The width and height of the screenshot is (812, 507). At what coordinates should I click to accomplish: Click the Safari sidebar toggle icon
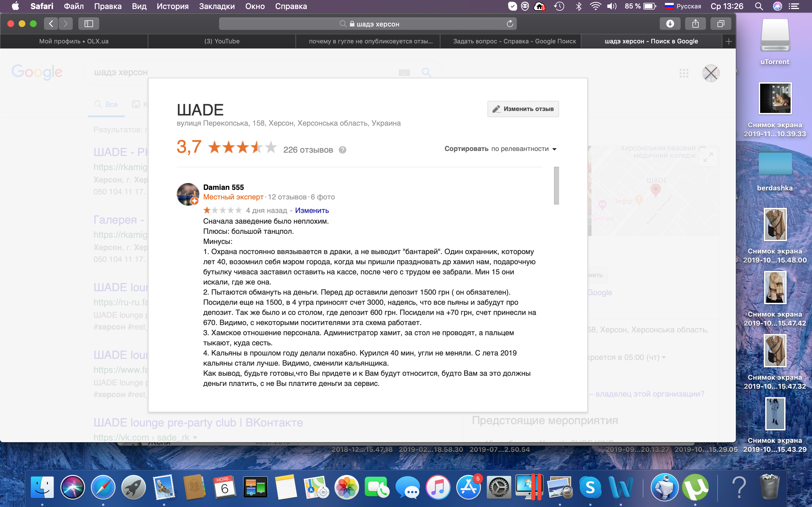pos(89,23)
